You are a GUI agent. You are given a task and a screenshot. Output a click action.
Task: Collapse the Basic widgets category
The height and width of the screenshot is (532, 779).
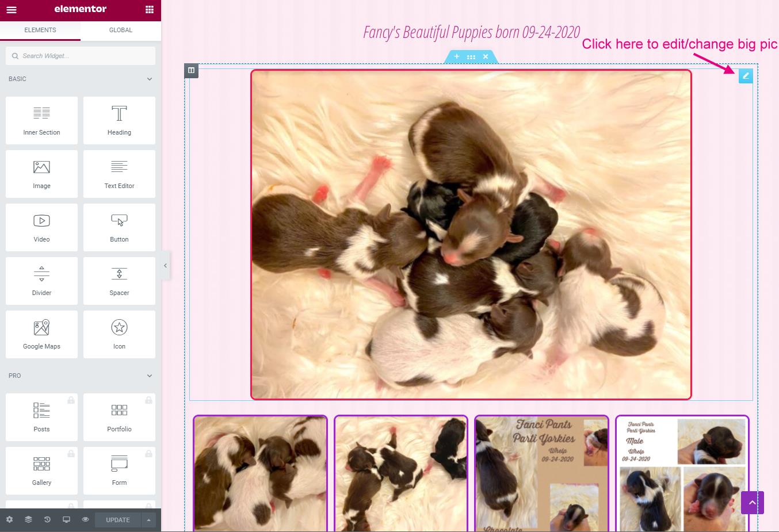click(150, 79)
